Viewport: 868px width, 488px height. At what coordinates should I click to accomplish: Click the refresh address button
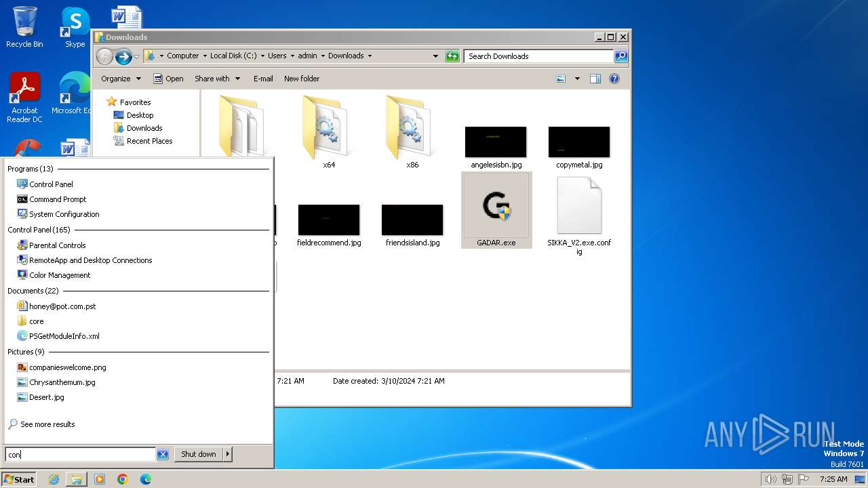[452, 56]
